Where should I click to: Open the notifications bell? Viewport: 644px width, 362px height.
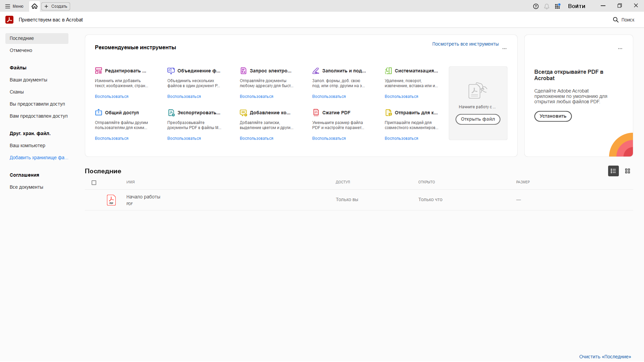546,6
